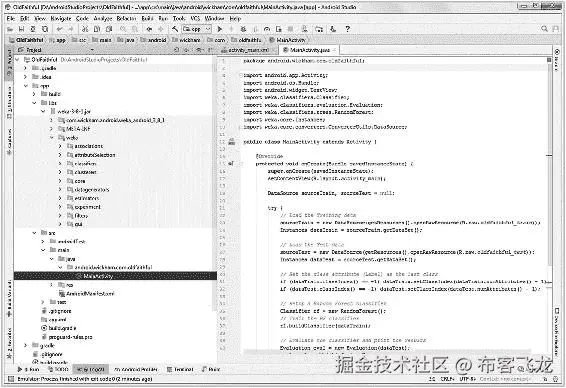Open the VCS menu
Viewport: 566px width, 388px height.
(x=195, y=18)
